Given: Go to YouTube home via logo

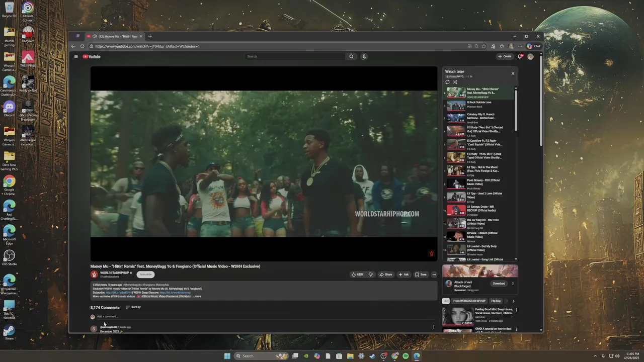Looking at the screenshot, I should (92, 56).
